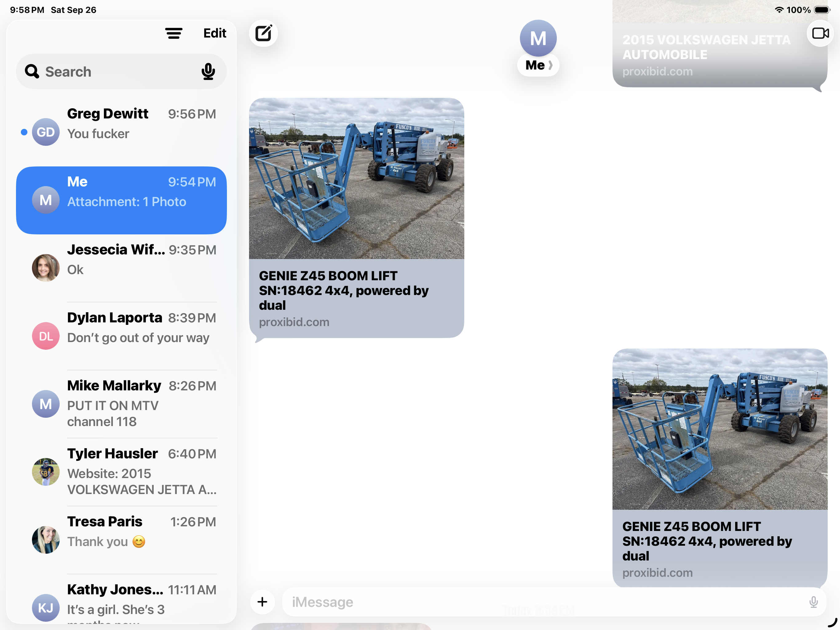This screenshot has height=630, width=840.
Task: Tap the Wi-Fi indicator in status bar
Action: coord(779,10)
